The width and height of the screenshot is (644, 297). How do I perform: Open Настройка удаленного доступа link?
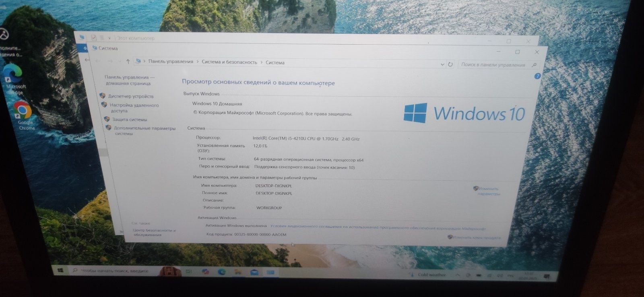coord(134,108)
